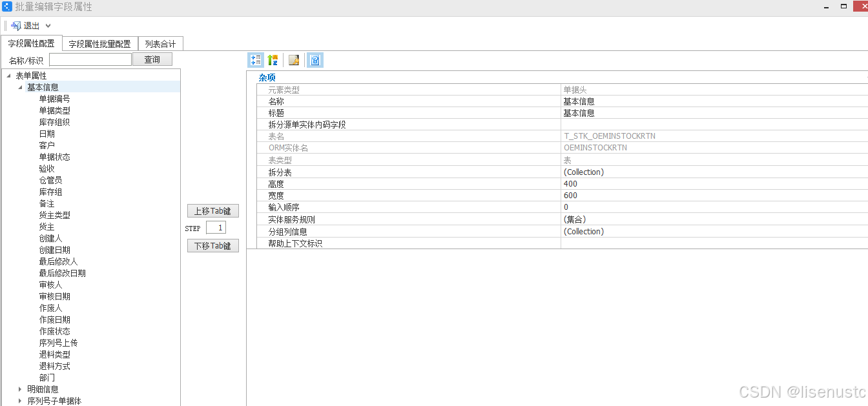Switch to the 字段属性批量配置 tab

[100, 44]
